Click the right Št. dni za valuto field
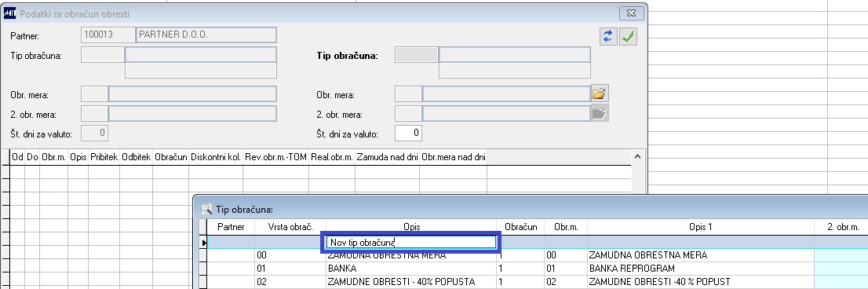This screenshot has width=868, height=289. point(408,133)
